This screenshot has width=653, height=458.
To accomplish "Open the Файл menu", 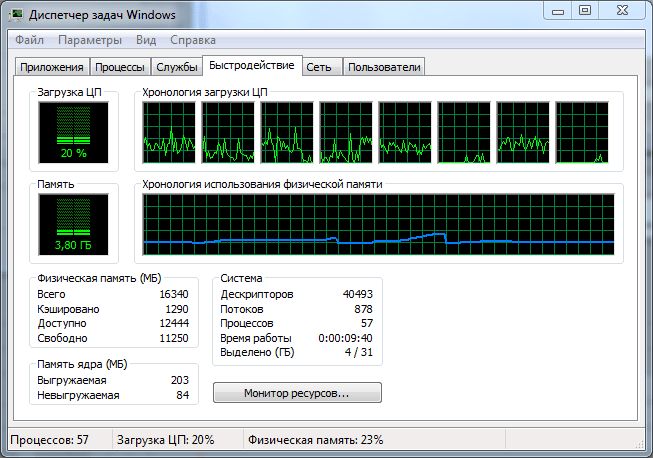I will [x=30, y=40].
